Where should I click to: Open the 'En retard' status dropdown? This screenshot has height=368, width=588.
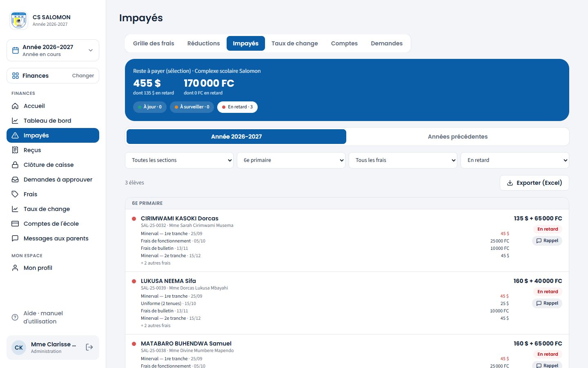[515, 160]
